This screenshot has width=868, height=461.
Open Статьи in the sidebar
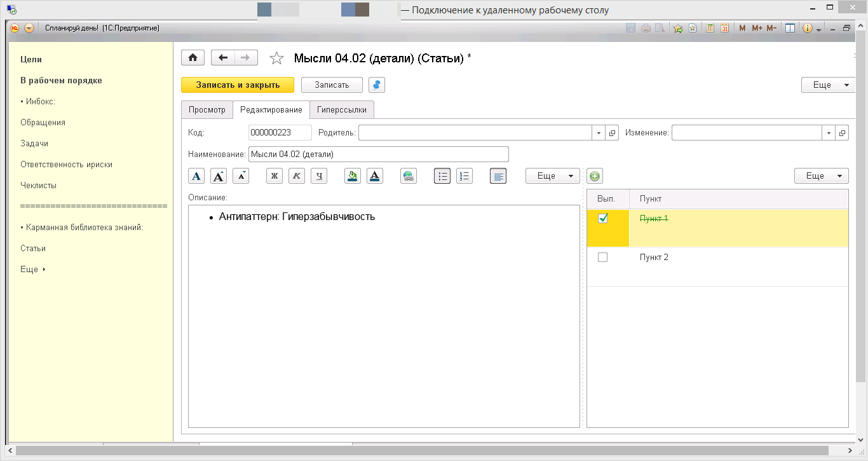33,249
